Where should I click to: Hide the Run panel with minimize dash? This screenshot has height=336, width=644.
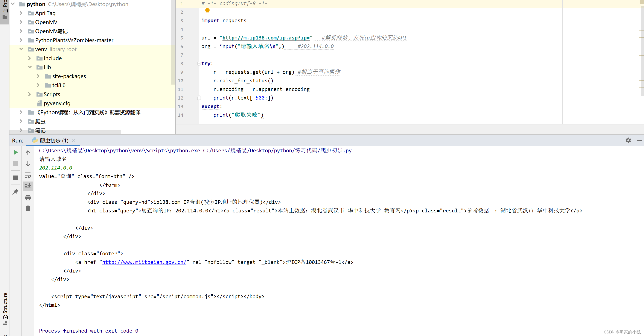pos(639,140)
